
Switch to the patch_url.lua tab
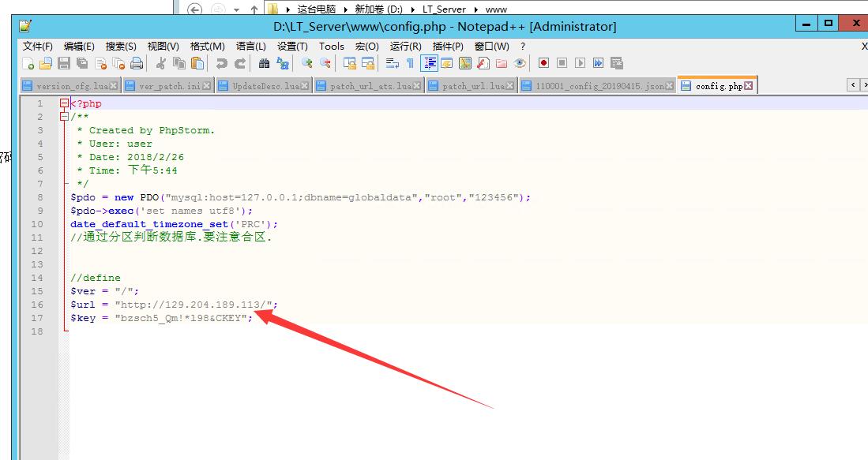point(473,86)
